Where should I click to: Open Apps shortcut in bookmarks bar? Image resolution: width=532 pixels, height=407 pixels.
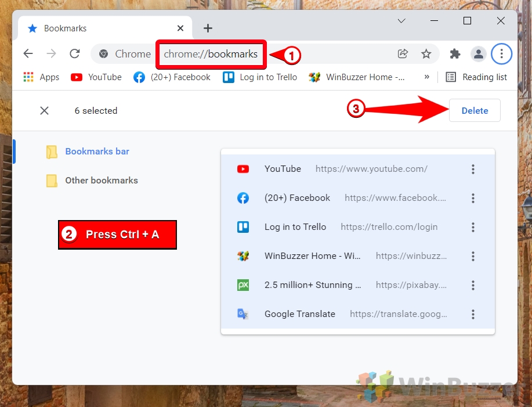[x=41, y=77]
